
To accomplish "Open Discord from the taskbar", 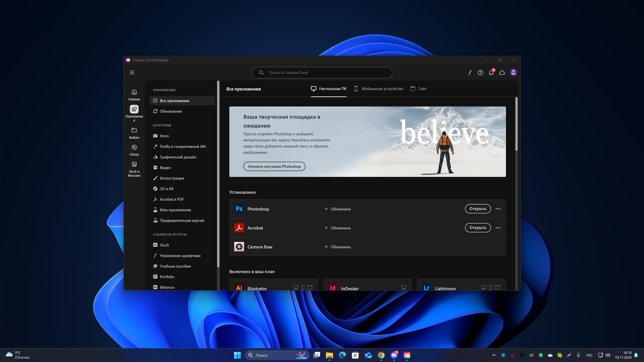I will (x=394, y=355).
